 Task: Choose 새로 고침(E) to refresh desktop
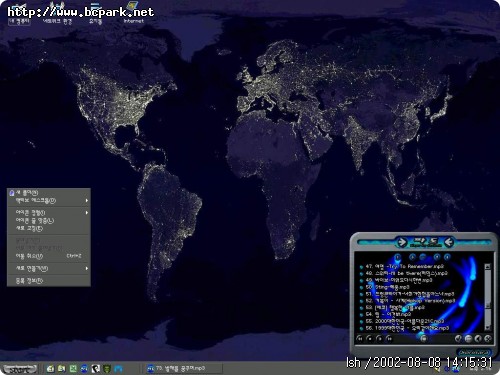pos(49,228)
